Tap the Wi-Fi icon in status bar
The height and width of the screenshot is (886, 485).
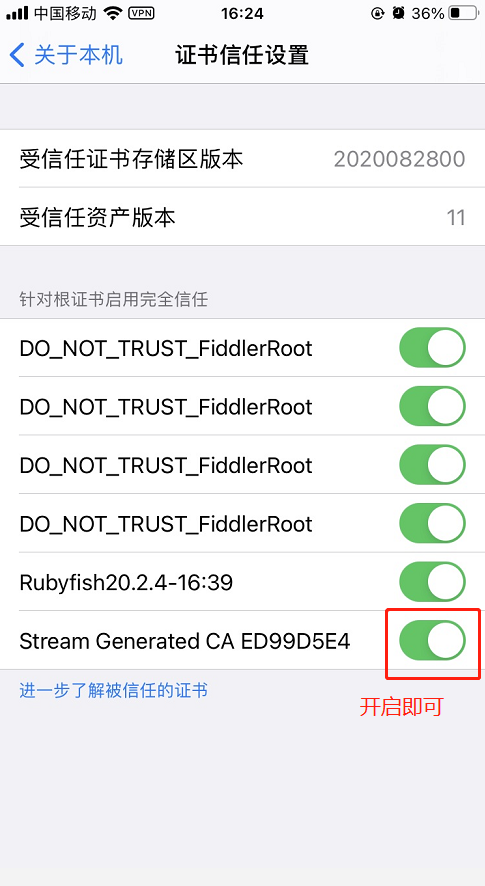114,14
